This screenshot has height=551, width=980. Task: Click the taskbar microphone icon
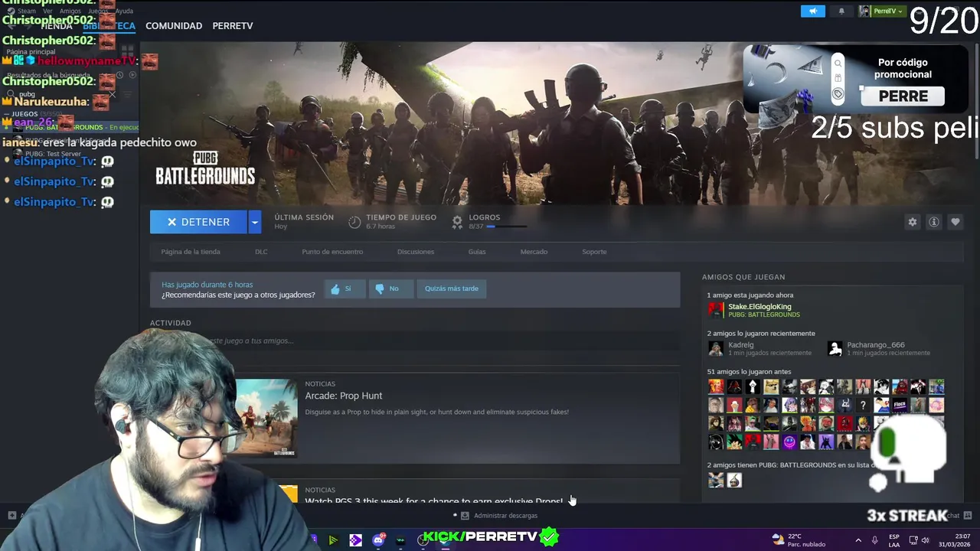click(x=874, y=540)
